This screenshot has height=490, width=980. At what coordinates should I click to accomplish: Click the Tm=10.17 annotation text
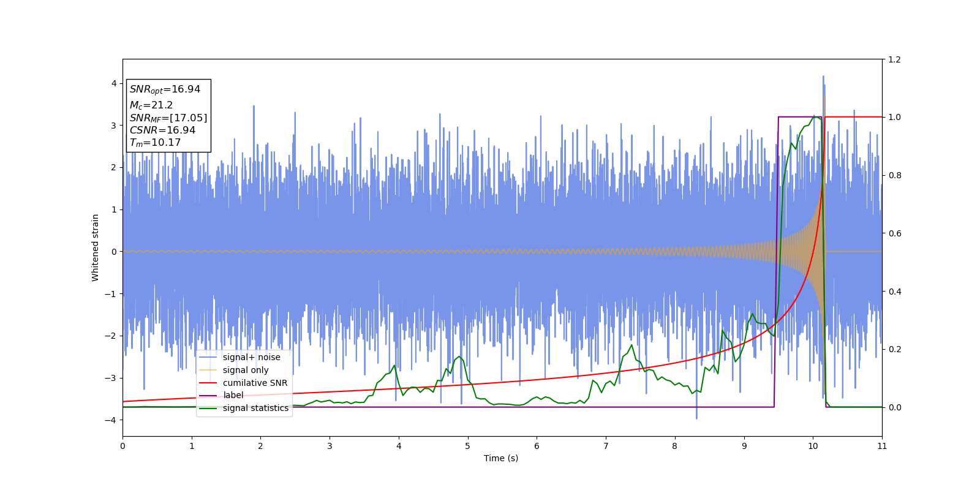[x=155, y=143]
